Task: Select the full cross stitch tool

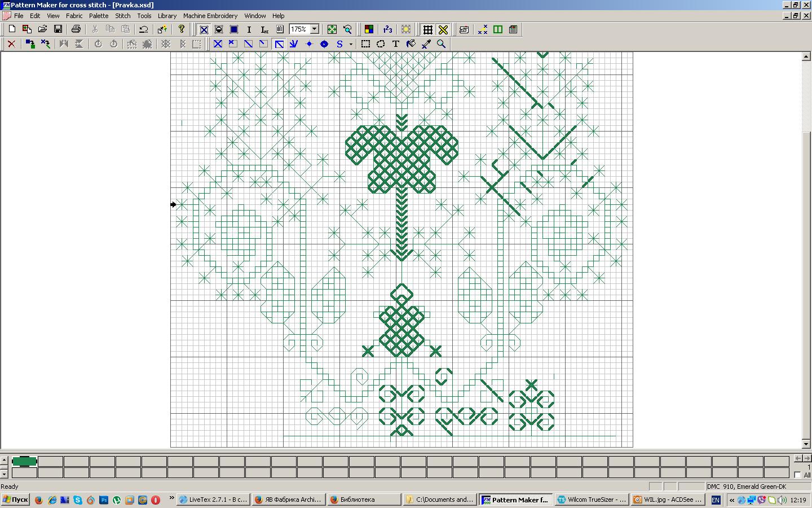Action: pyautogui.click(x=218, y=44)
